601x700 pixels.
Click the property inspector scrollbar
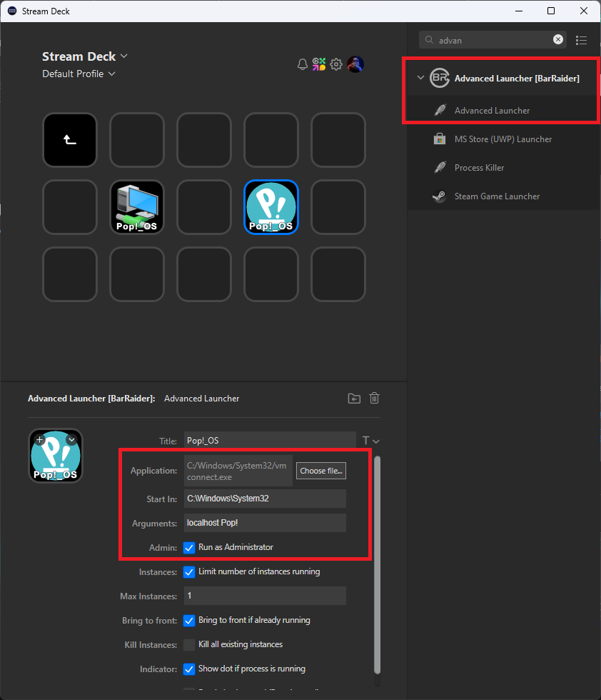click(377, 565)
